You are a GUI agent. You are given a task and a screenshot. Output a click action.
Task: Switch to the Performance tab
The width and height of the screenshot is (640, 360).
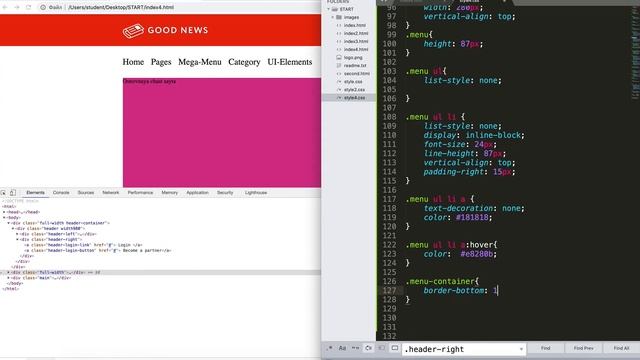point(140,193)
